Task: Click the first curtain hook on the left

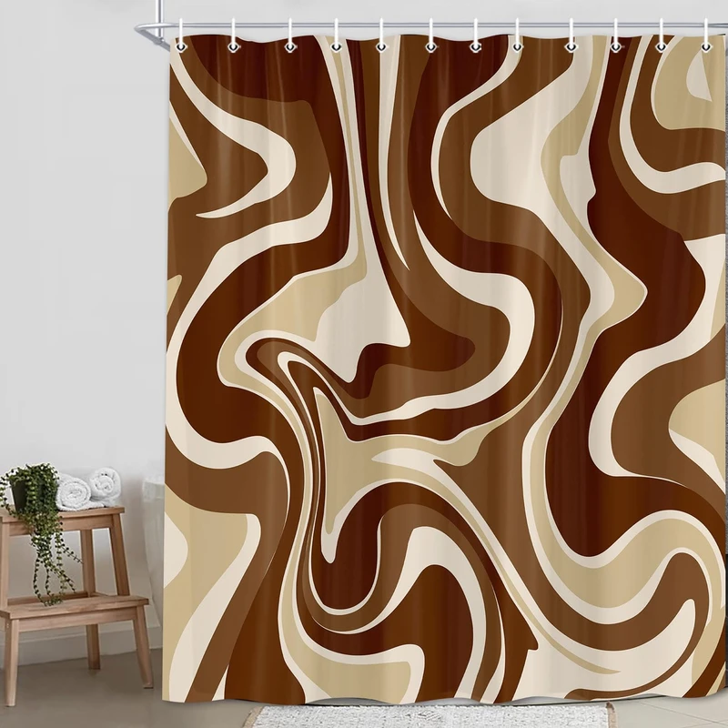Action: coord(183,41)
